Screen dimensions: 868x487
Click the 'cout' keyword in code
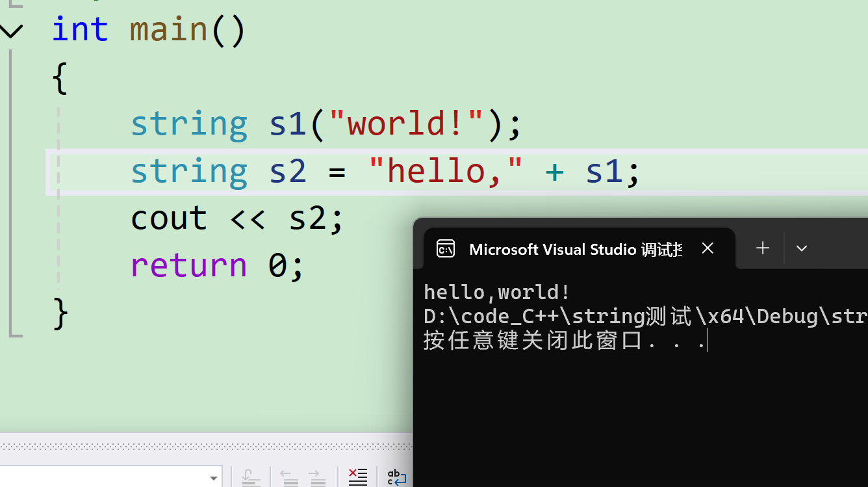pos(169,218)
